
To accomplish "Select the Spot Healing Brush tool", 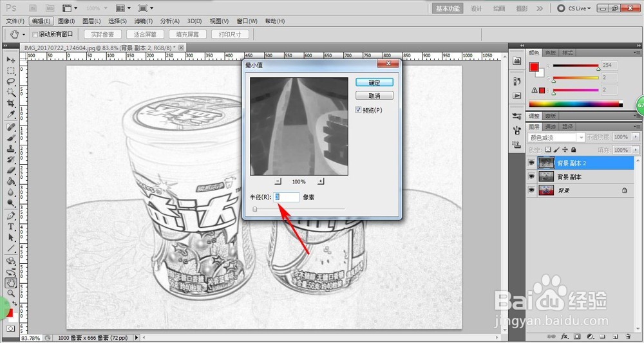I will pyautogui.click(x=11, y=127).
